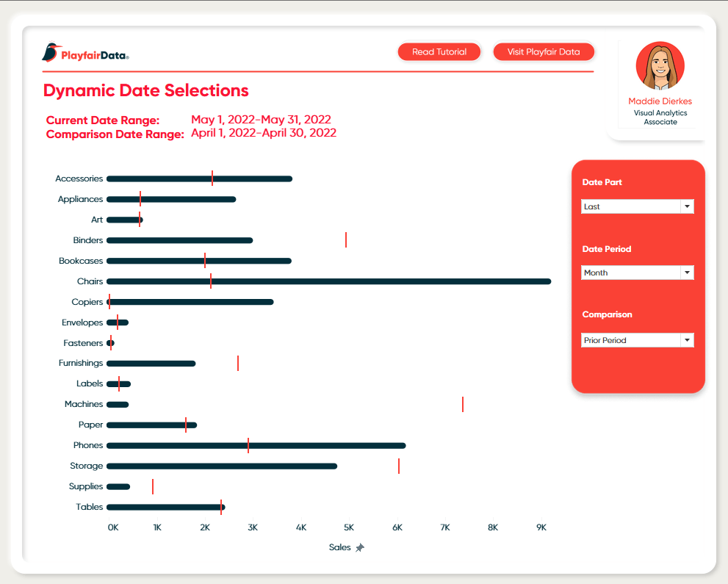
Task: Click the pin icon beside the Sales axis
Action: (x=359, y=547)
